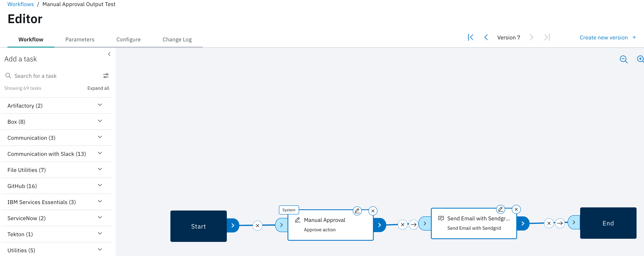Switch to the Parameters tab
This screenshot has height=256, width=644.
pyautogui.click(x=80, y=39)
